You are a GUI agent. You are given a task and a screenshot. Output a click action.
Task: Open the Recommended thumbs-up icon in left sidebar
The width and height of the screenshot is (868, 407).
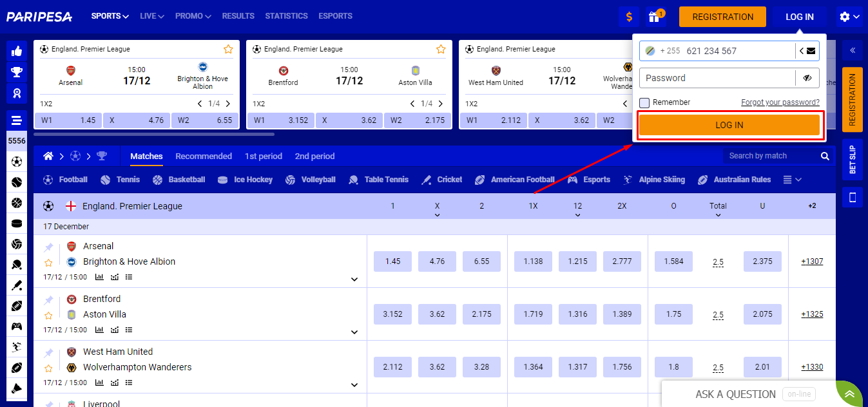pos(17,50)
